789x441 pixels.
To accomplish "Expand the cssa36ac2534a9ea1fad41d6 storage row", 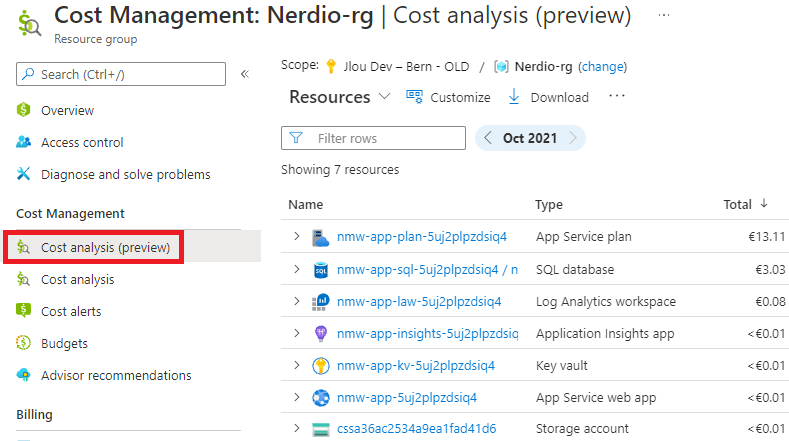I will click(x=297, y=428).
